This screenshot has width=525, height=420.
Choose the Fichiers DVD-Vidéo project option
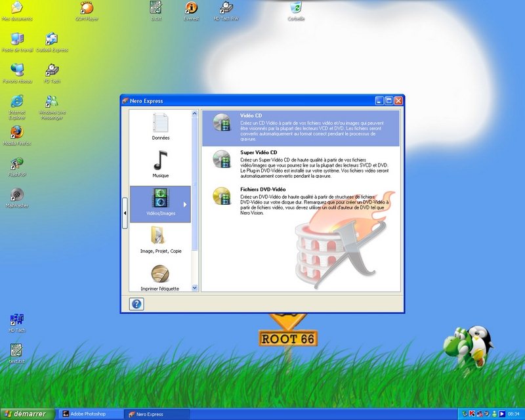tap(301, 201)
